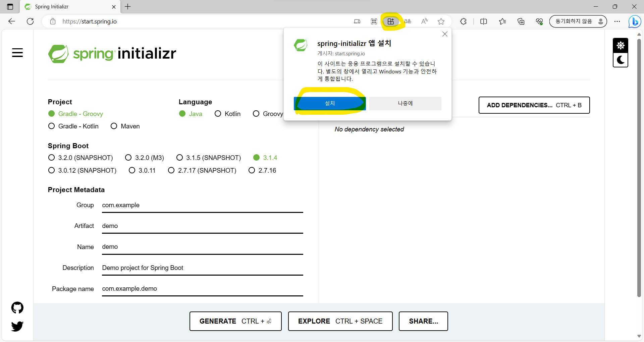Select Gradle - Groovy project type
Viewport: 644px width, 342px height.
(x=75, y=114)
